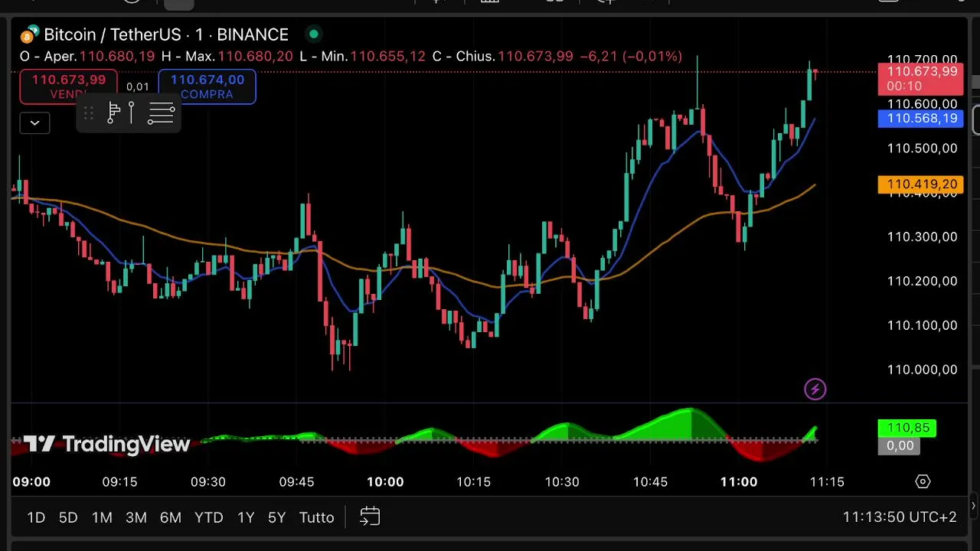This screenshot has height=551, width=980.
Task: Click the price change −6,21 (−0,01%)
Action: tap(631, 57)
